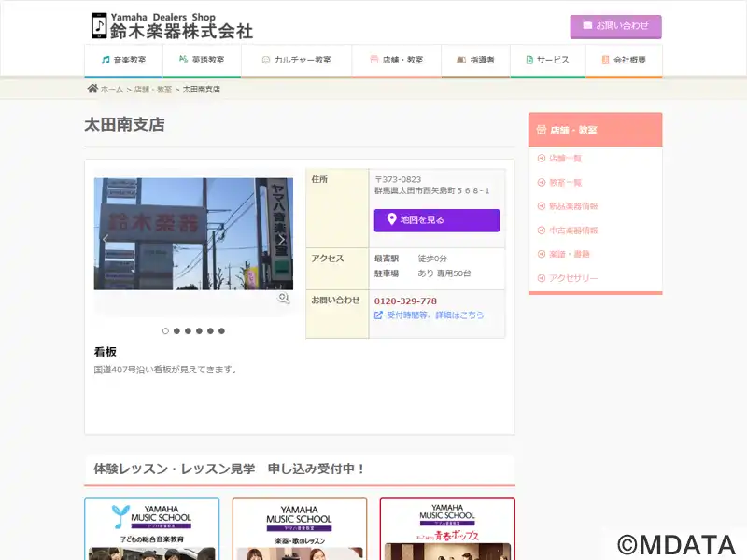Open 新品楽器情報 in the sidebar
747x560 pixels.
click(573, 206)
